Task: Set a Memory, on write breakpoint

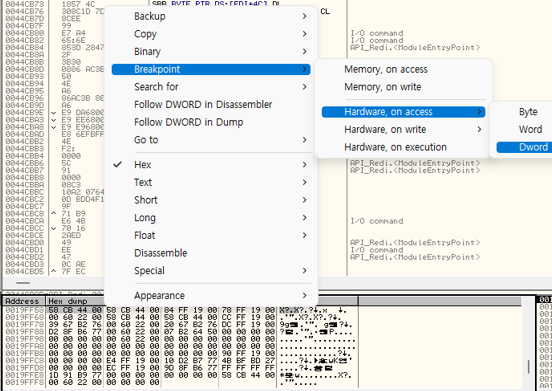Action: pyautogui.click(x=383, y=87)
